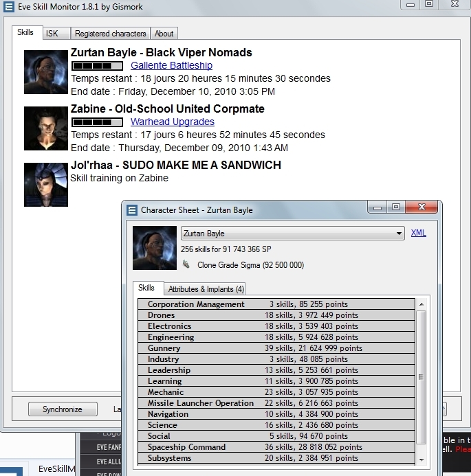Open the Warhead Upgrades skill link
The height and width of the screenshot is (476, 471).
[x=173, y=122]
